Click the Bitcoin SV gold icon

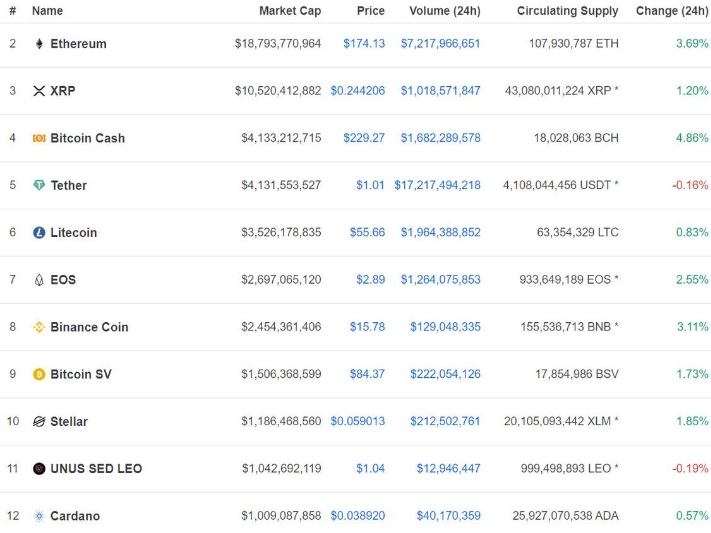tap(39, 374)
